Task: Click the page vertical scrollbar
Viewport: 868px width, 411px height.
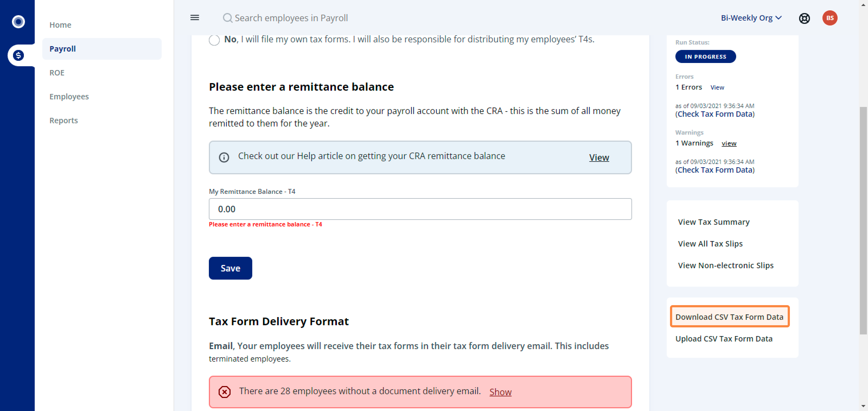Action: tap(863, 221)
